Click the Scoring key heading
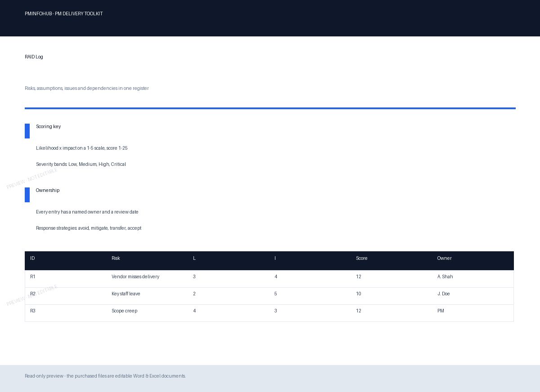This screenshot has width=540, height=392. (48, 126)
